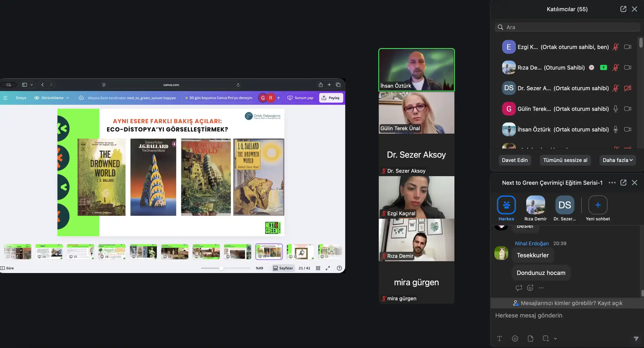Click the send message arrow icon
Image resolution: width=644 pixels, height=348 pixels.
[636, 339]
